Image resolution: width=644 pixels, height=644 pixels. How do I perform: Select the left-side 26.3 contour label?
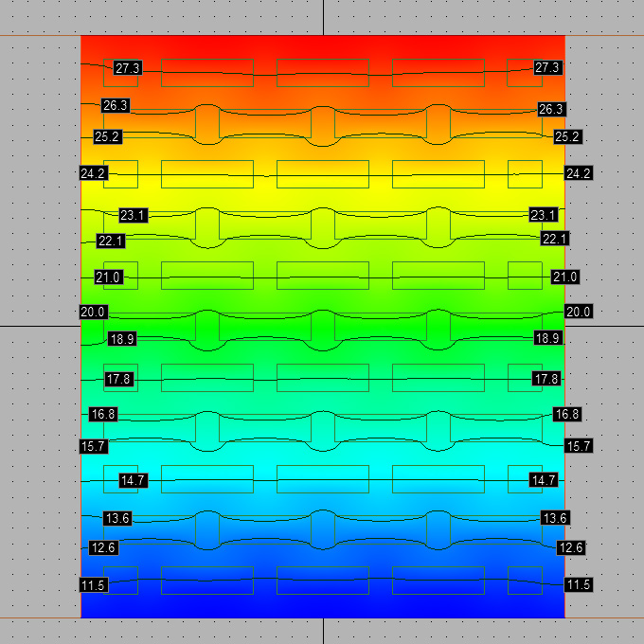pyautogui.click(x=116, y=105)
